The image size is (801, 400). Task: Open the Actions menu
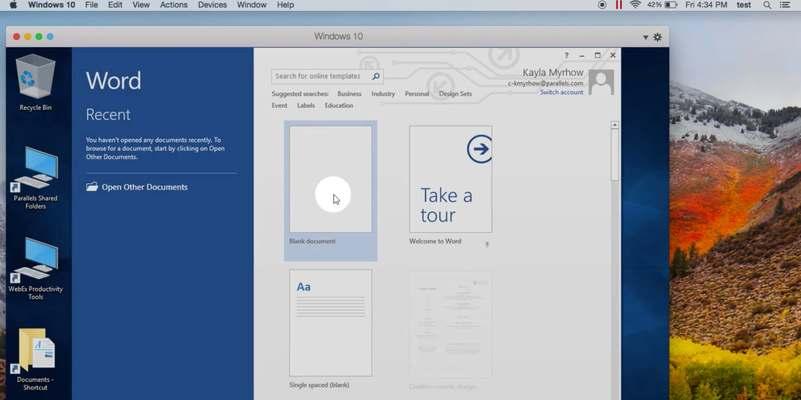[x=174, y=5]
